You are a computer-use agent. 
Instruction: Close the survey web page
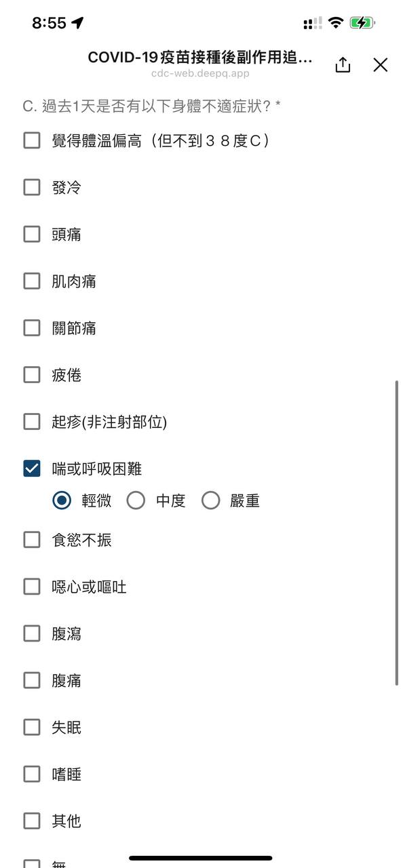point(381,64)
